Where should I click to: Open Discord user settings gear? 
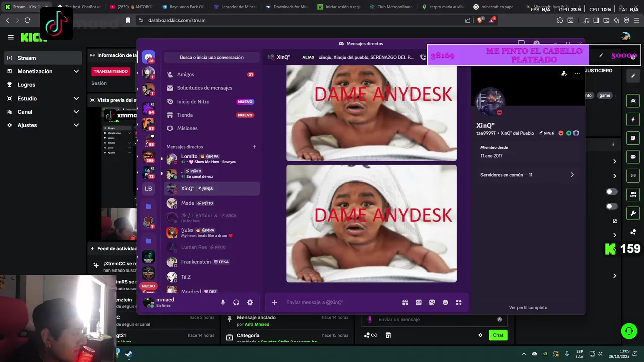(250, 302)
